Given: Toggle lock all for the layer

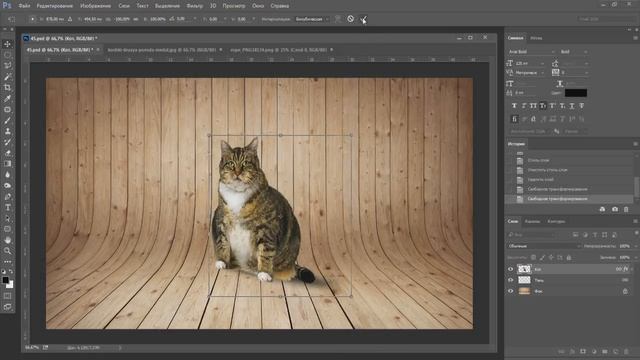Looking at the screenshot, I should (x=569, y=258).
